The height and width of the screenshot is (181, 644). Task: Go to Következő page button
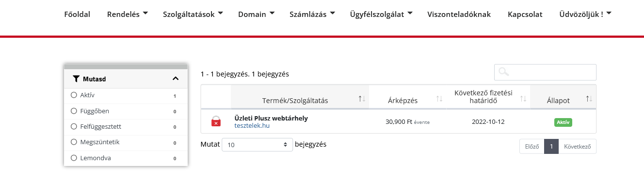coord(577,147)
